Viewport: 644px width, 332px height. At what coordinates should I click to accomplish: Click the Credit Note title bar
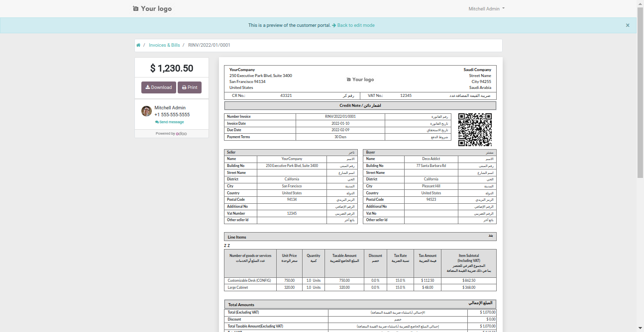(x=360, y=105)
